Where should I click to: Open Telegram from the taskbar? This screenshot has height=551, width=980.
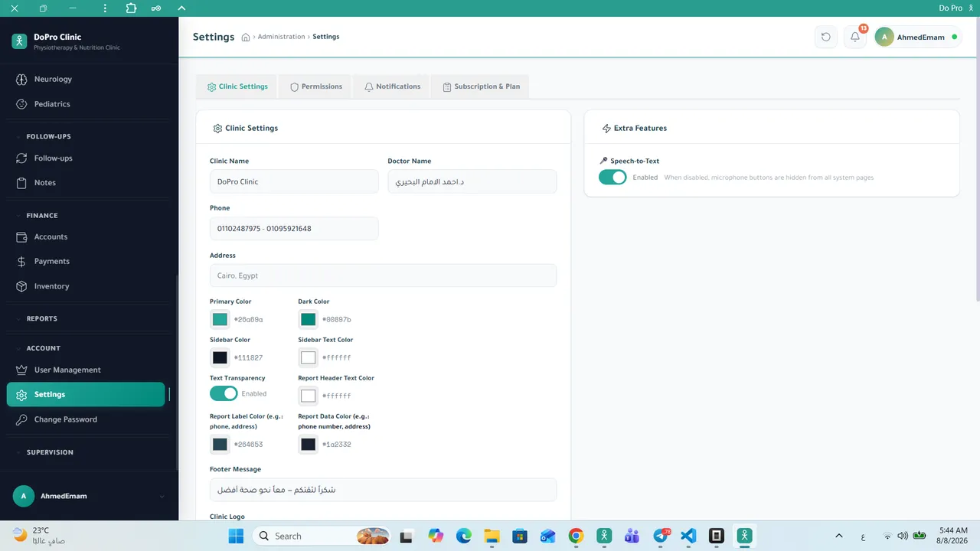pyautogui.click(x=661, y=536)
